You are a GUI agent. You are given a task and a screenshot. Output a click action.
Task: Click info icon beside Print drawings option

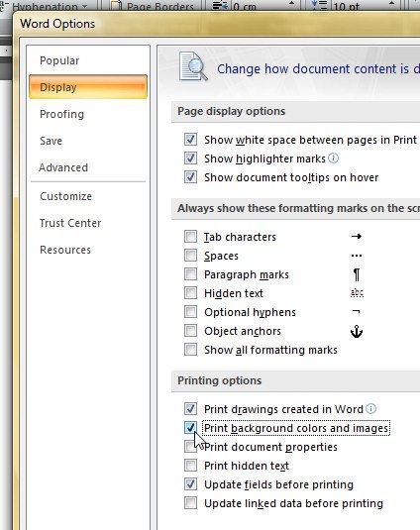tap(370, 409)
